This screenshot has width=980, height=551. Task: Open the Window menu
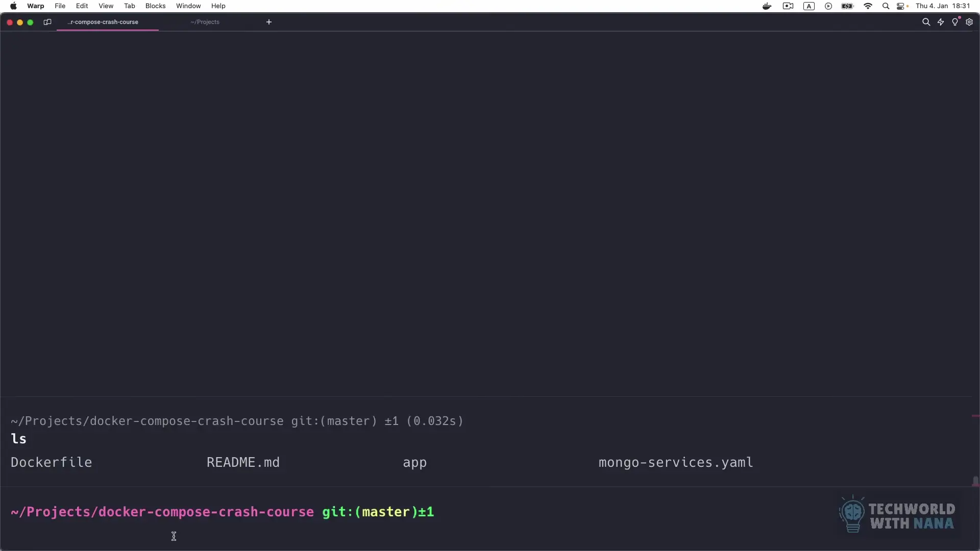click(x=188, y=6)
